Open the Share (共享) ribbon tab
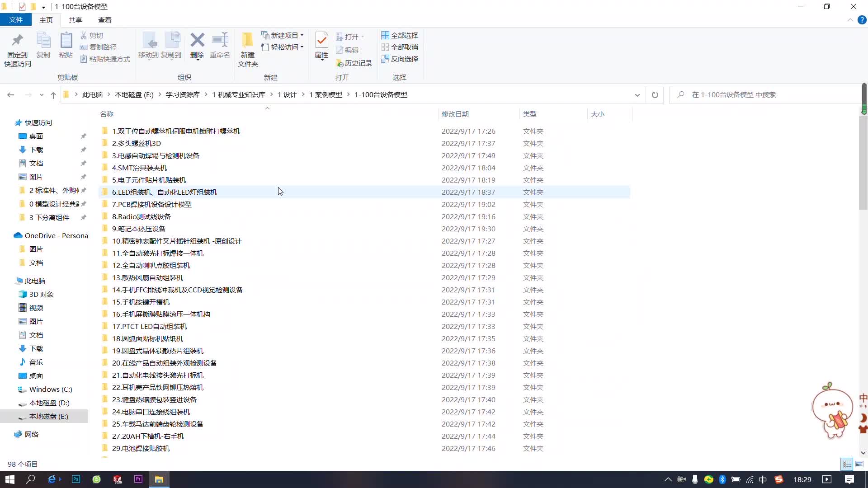 75,20
